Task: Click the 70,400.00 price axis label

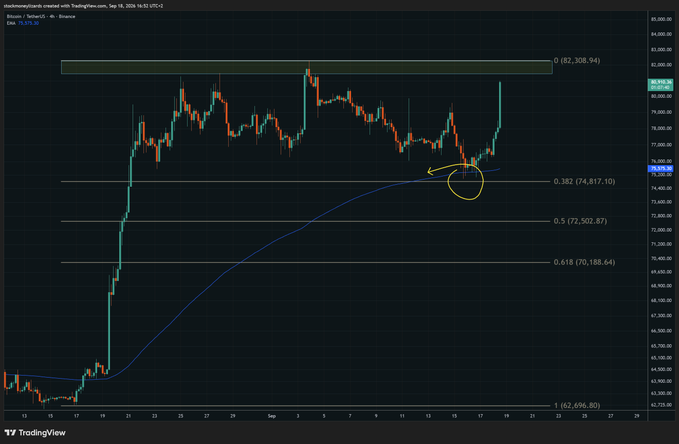Action: click(x=661, y=259)
